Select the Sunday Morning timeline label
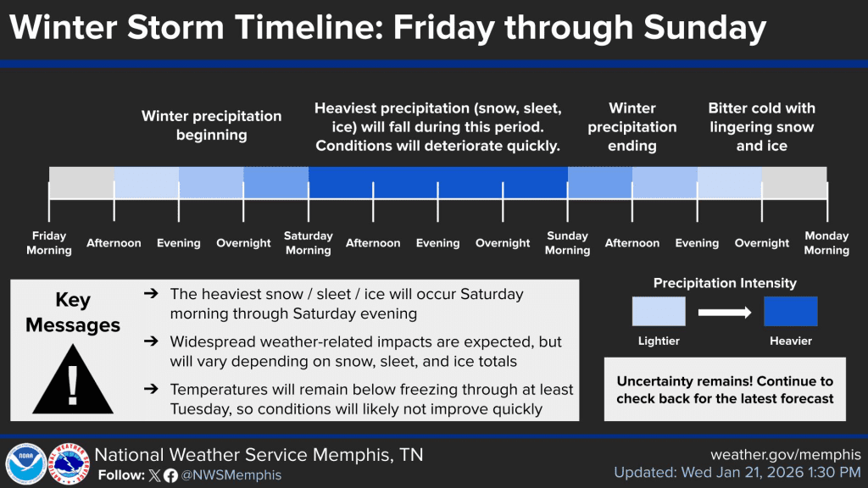This screenshot has height=488, width=868. (x=567, y=243)
